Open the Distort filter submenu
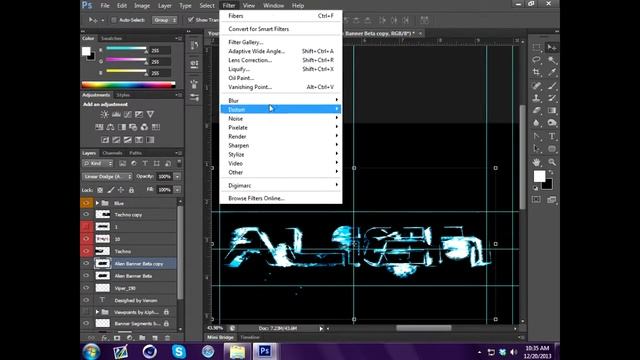This screenshot has width=640, height=360. [x=281, y=109]
